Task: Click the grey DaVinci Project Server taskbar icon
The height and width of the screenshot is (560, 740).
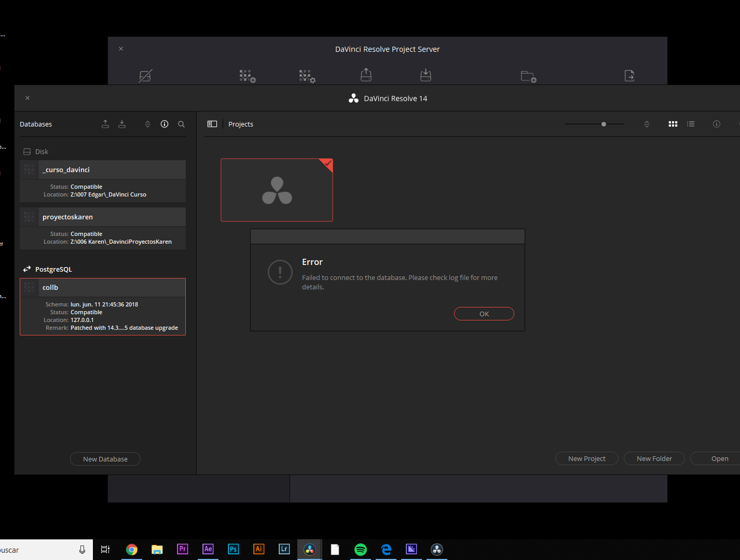Action: coord(437,550)
